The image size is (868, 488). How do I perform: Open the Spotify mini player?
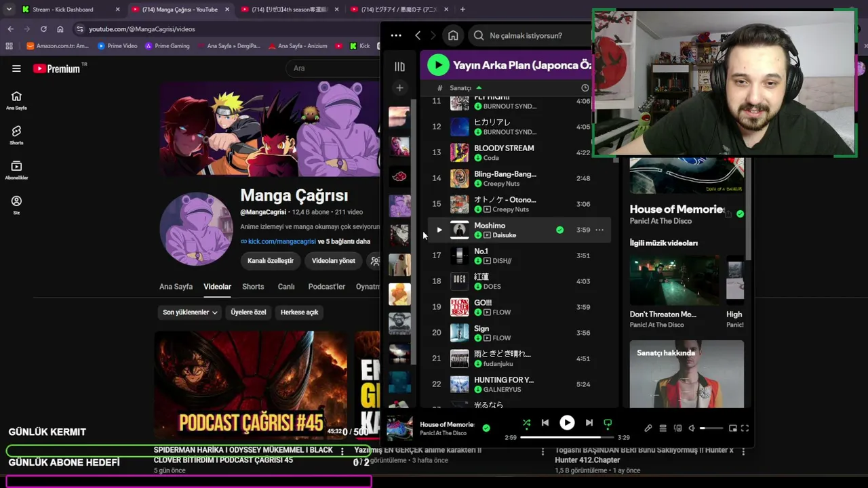(x=732, y=428)
